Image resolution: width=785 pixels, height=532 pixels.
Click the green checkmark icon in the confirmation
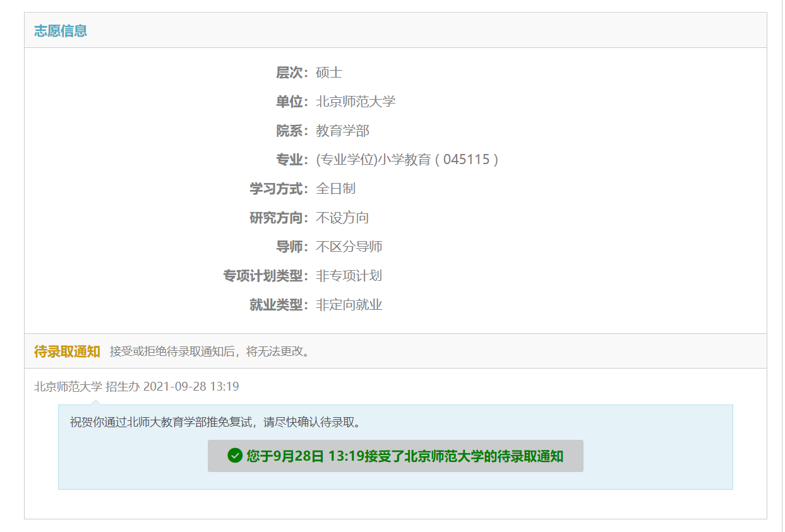click(x=235, y=456)
